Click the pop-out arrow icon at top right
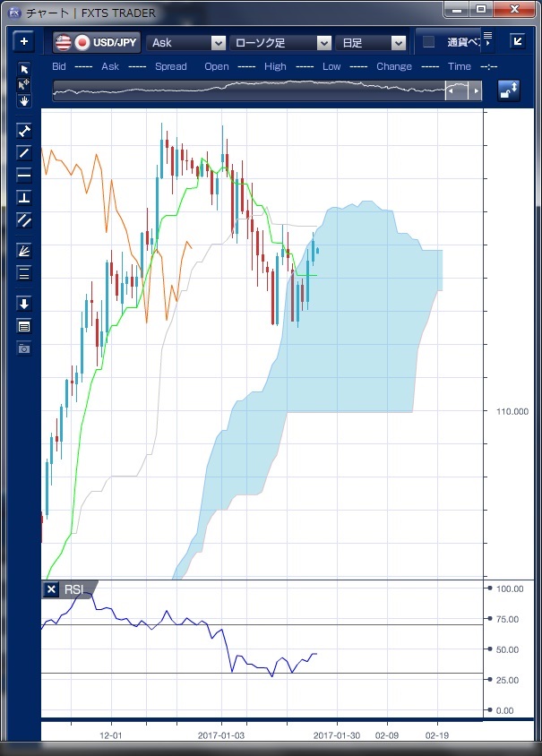542x756 pixels. click(x=517, y=41)
